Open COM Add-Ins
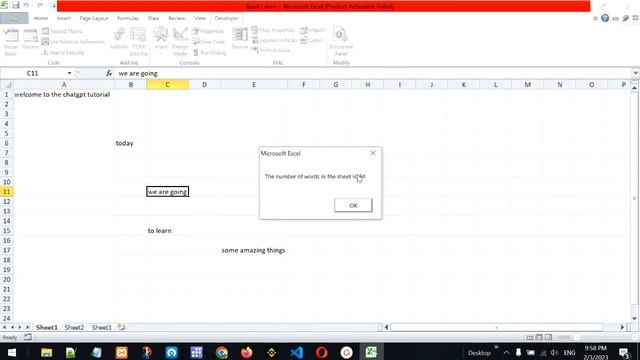 click(138, 42)
